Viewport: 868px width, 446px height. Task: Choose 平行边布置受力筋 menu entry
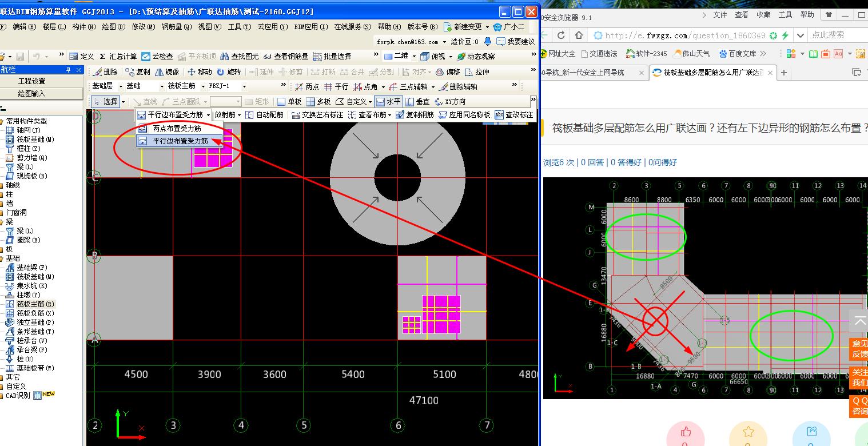pos(180,141)
